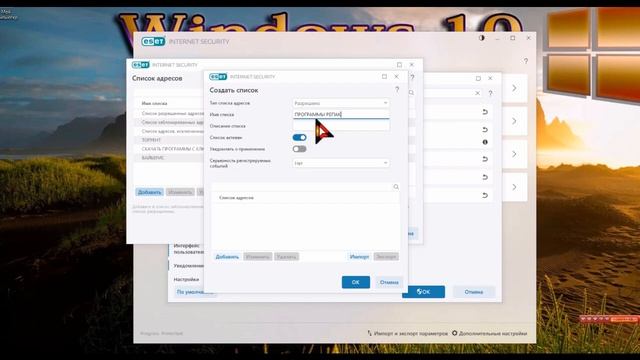Open help icon in ESET main window

tap(526, 61)
